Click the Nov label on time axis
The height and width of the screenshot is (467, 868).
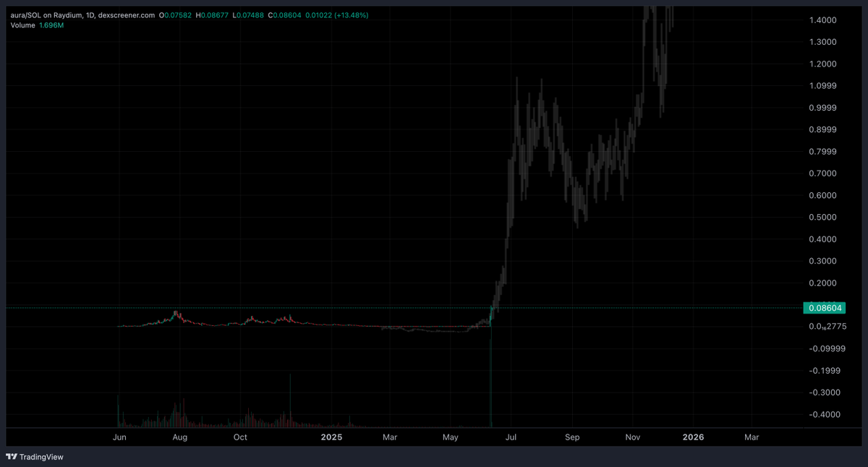633,437
